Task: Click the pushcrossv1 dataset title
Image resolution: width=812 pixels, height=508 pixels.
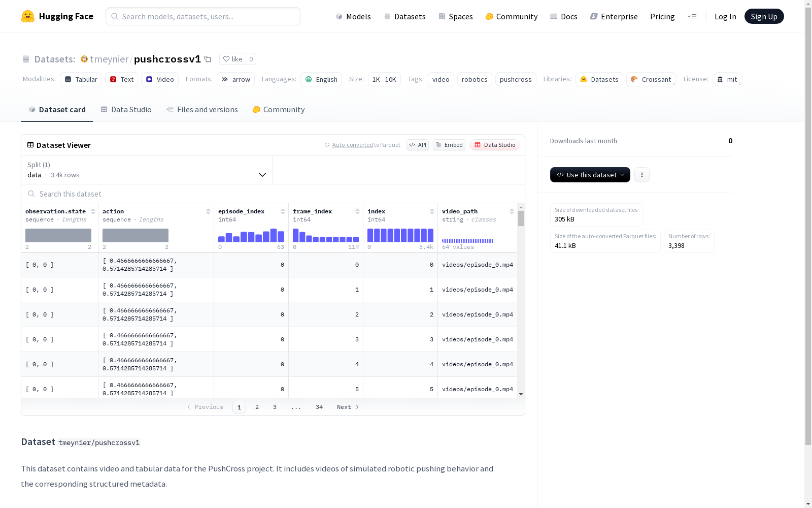Action: pos(167,59)
